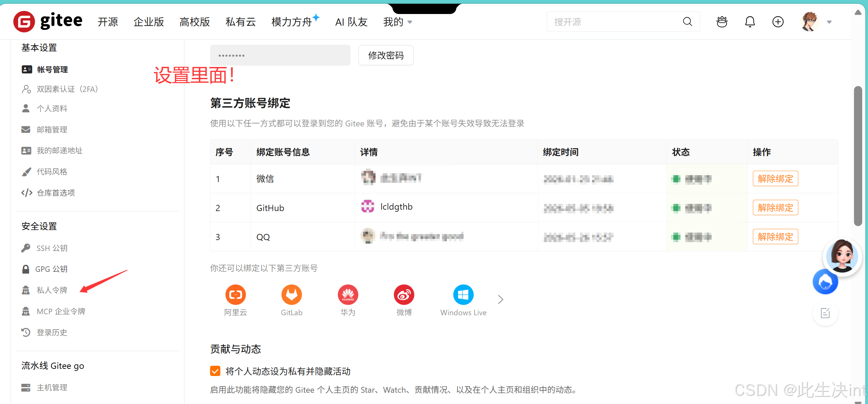Image resolution: width=868 pixels, height=404 pixels.
Task: Open MCP 企业令牌 settings
Action: point(53,311)
